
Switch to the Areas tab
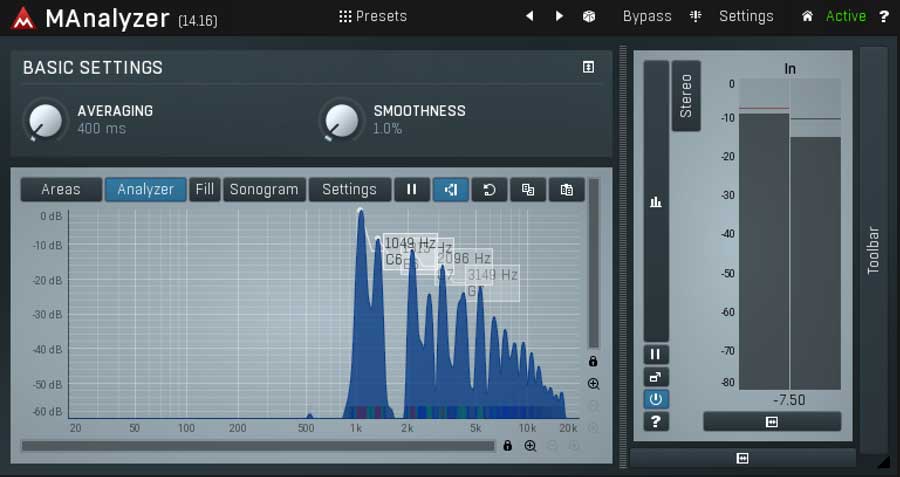61,189
